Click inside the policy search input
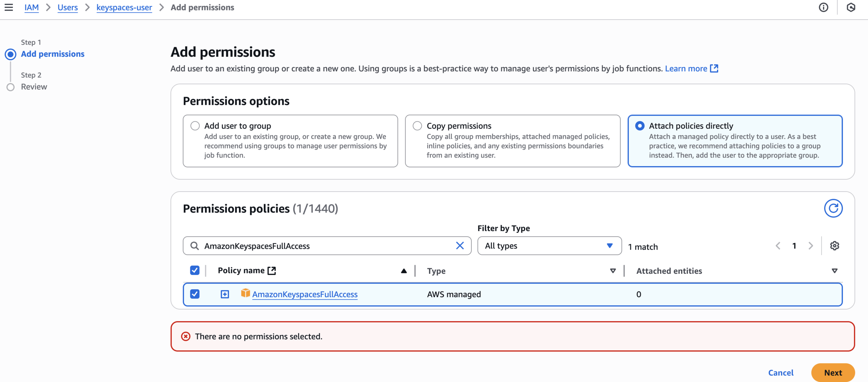 tap(326, 246)
